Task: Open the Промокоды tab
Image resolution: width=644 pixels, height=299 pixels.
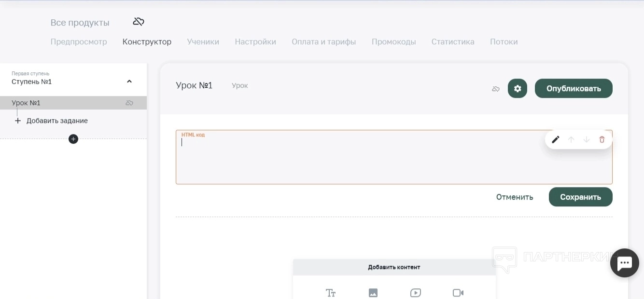Action: coord(394,42)
